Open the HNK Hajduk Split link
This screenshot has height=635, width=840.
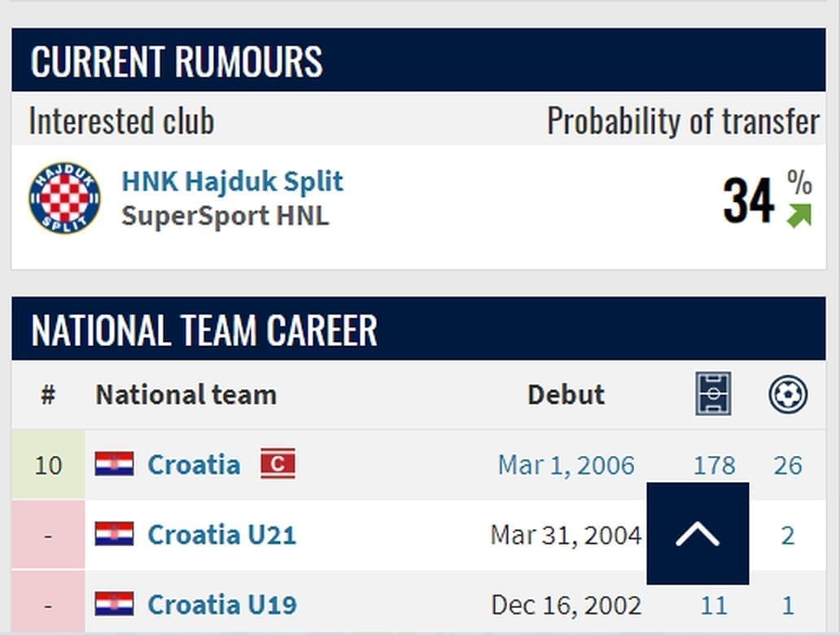(x=232, y=181)
